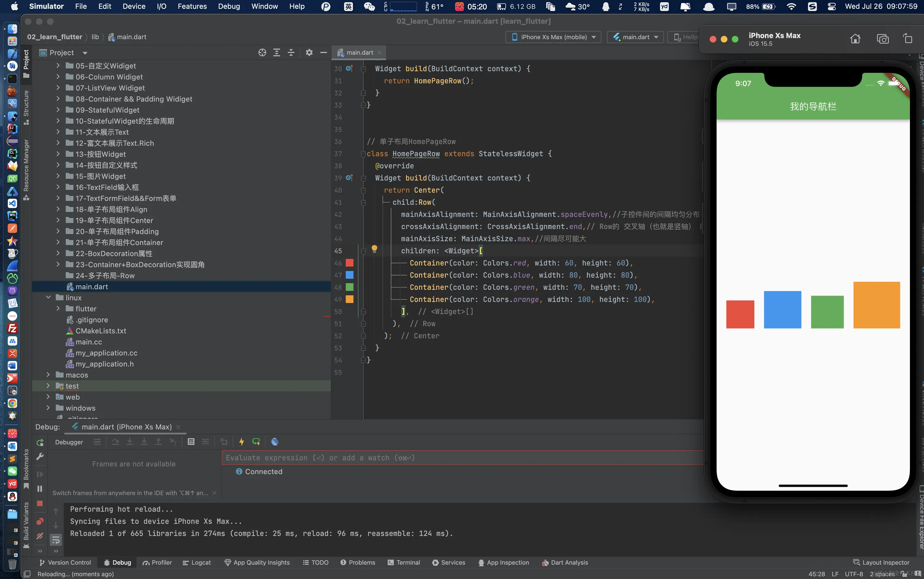The image size is (924, 579).
Task: Open Project panel settings gear
Action: (x=309, y=53)
